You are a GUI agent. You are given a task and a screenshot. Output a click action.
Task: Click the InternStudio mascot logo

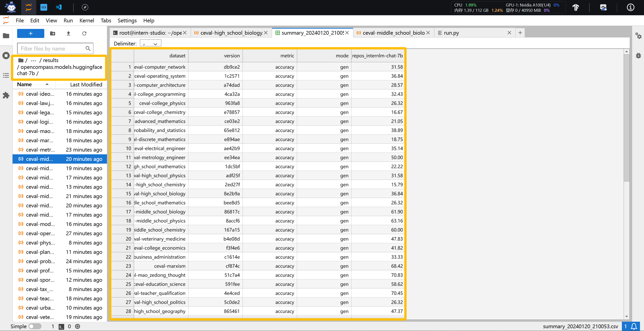point(11,7)
